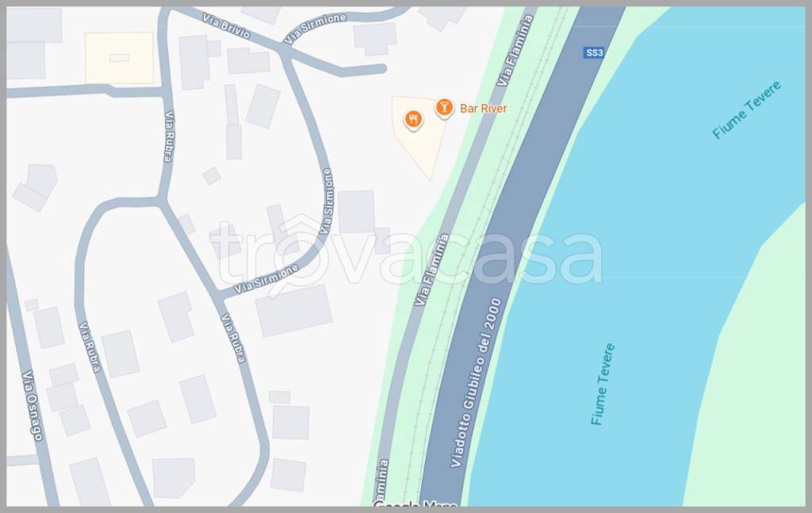Click Via Rubra label on right loop

(233, 338)
